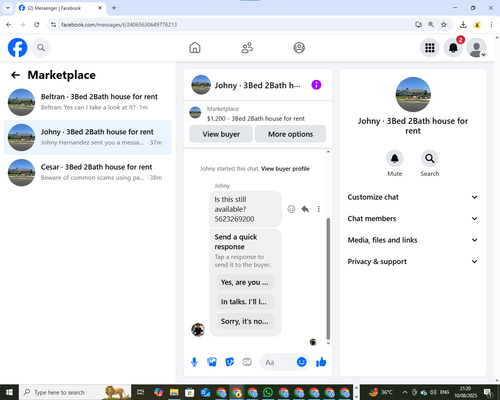Viewport: 500px width, 400px height.
Task: Click the microphone voice clip icon
Action: [194, 362]
